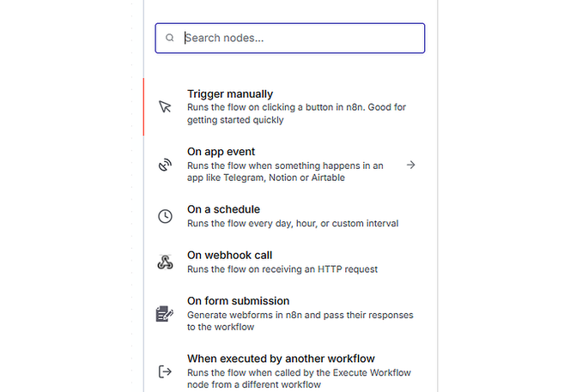
Task: Expand On app event with right arrow
Action: (x=411, y=165)
